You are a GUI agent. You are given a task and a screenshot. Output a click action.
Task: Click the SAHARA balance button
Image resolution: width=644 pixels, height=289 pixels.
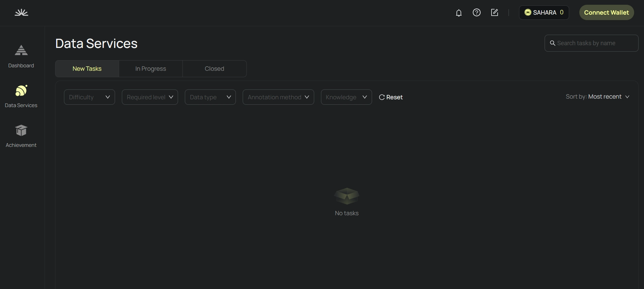544,13
